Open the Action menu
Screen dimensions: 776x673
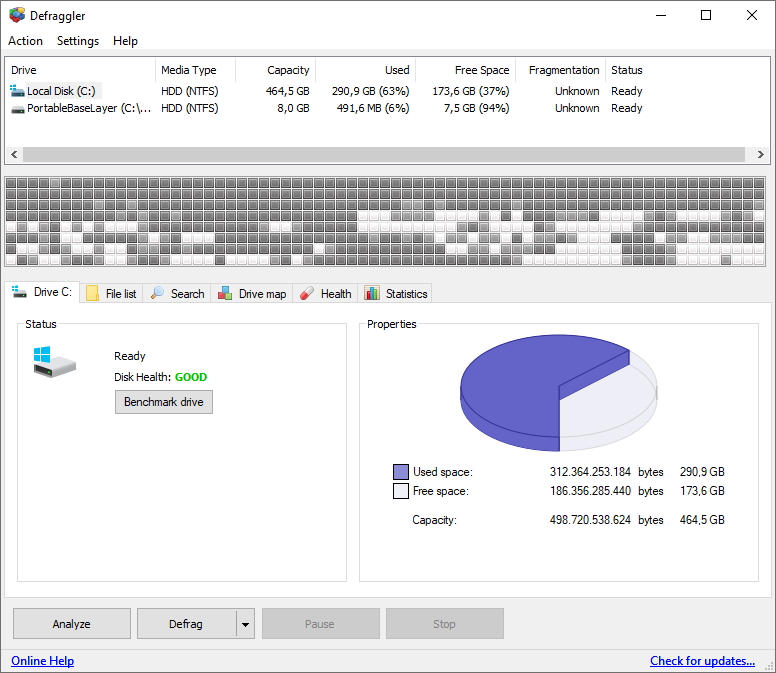click(25, 41)
